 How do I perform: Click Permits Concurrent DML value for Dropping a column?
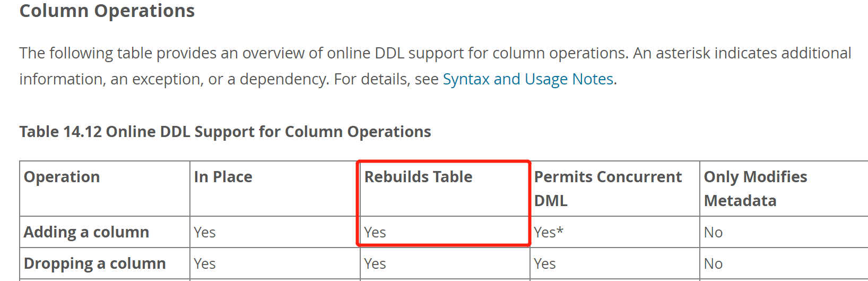(x=545, y=264)
